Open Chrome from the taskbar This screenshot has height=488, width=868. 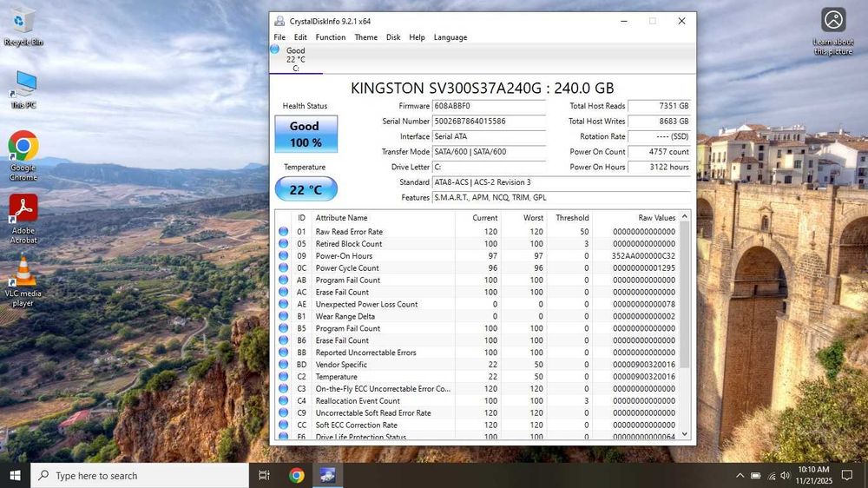tap(297, 475)
